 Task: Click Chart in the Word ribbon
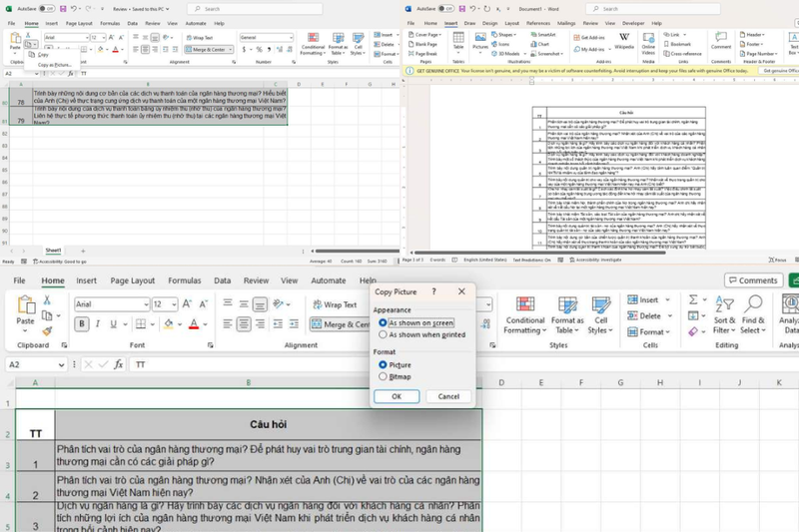point(540,44)
